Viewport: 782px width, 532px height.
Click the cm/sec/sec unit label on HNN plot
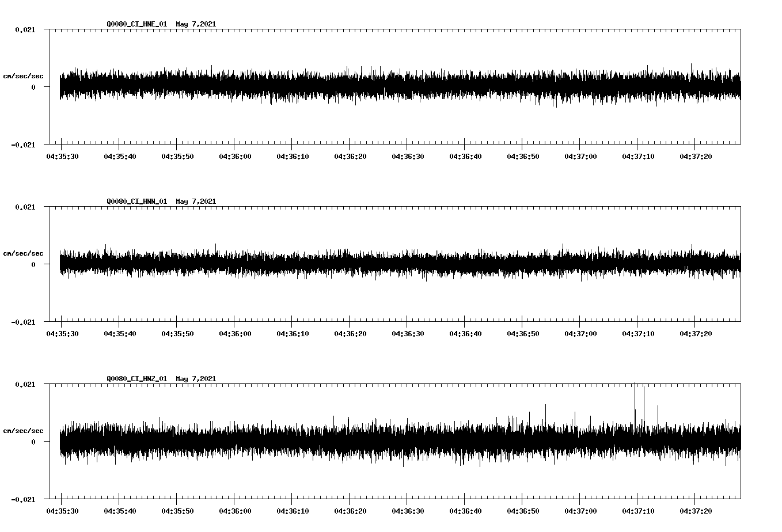point(23,253)
